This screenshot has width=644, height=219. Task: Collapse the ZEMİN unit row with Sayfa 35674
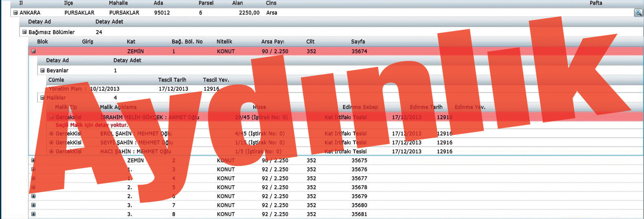point(33,51)
